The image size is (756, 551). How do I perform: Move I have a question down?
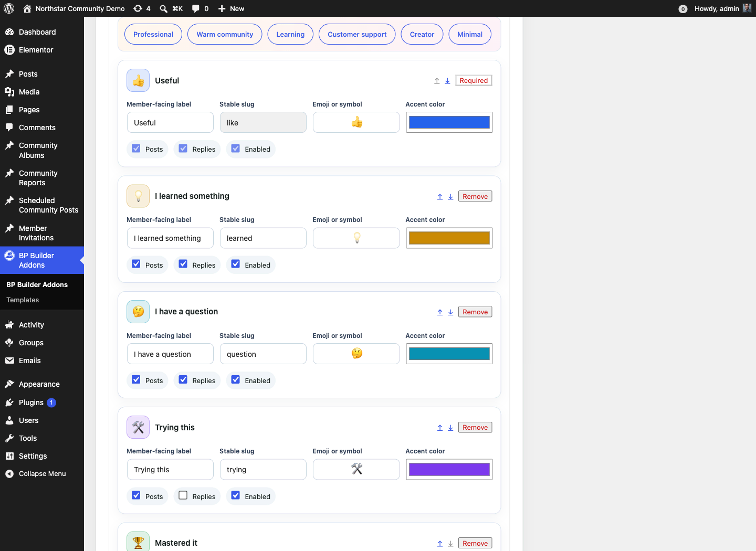tap(450, 312)
